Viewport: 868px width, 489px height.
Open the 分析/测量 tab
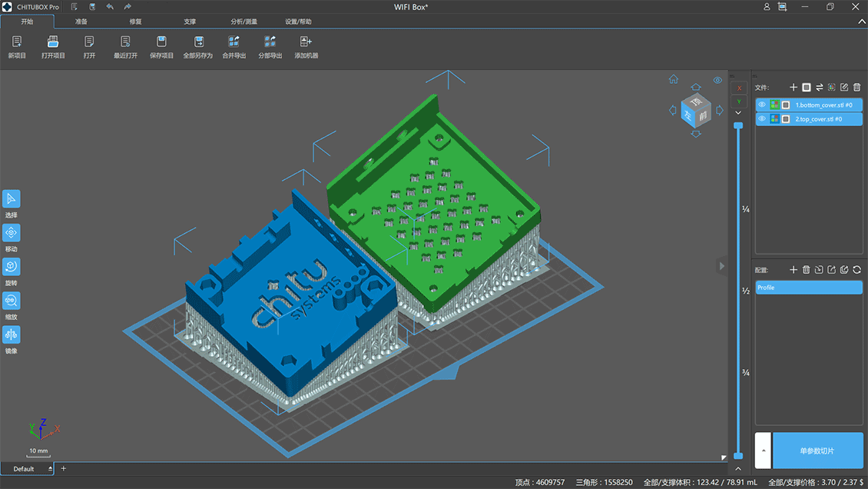(x=244, y=22)
